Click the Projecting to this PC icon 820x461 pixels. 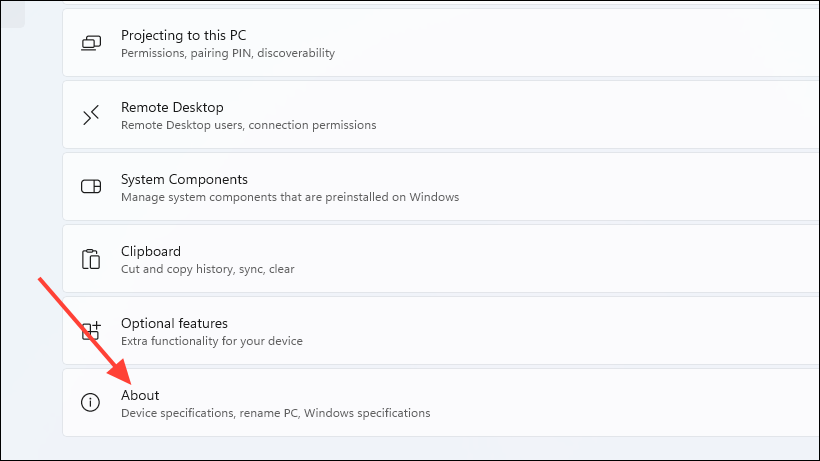coord(91,43)
